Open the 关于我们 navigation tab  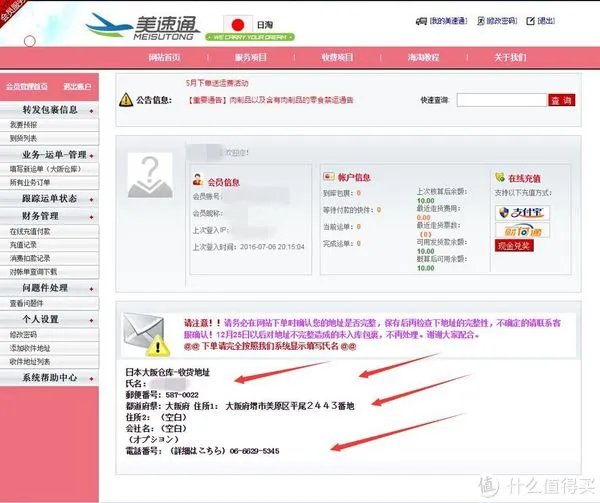(510, 57)
